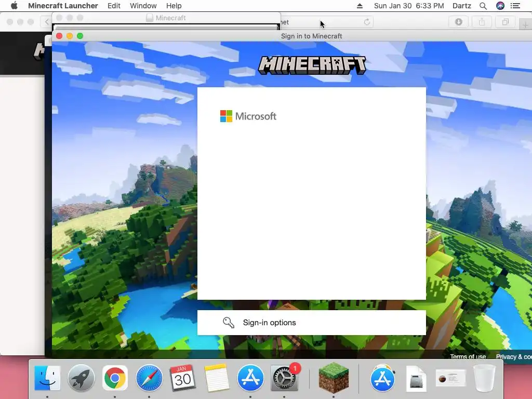Activate Siri in the menu bar
The image size is (532, 399).
pyautogui.click(x=500, y=6)
